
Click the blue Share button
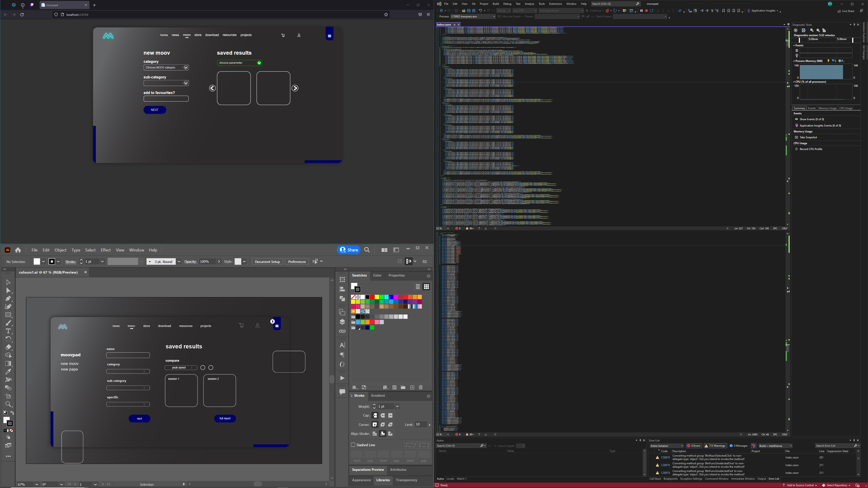point(349,250)
